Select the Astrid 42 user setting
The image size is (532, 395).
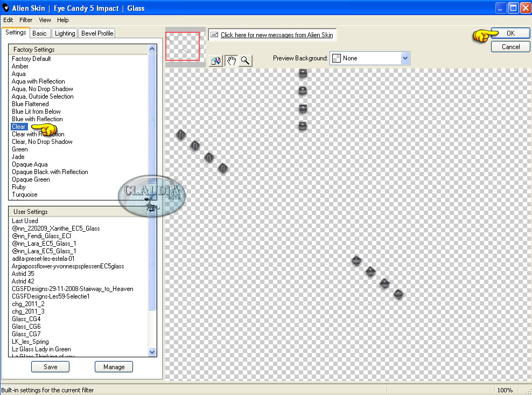tap(23, 281)
